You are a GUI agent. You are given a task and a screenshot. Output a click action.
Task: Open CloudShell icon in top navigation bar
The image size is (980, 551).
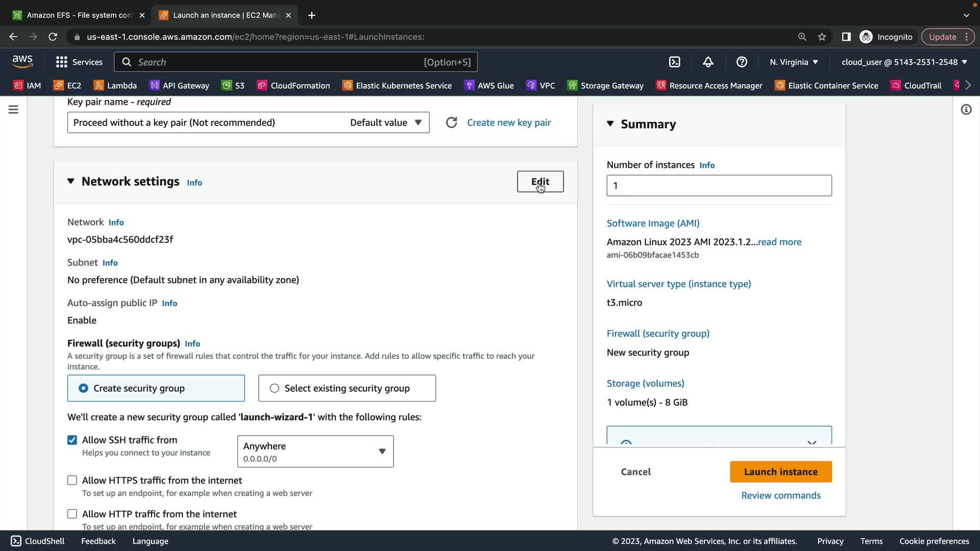pos(674,62)
